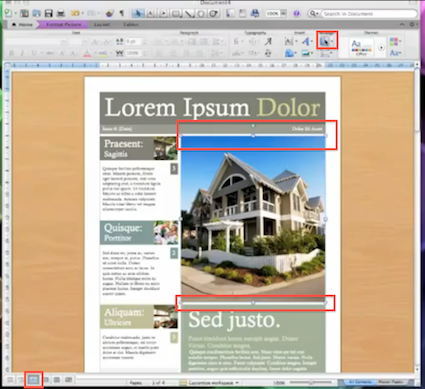425x389 pixels.
Task: Click the Undo icon
Action: click(x=75, y=13)
